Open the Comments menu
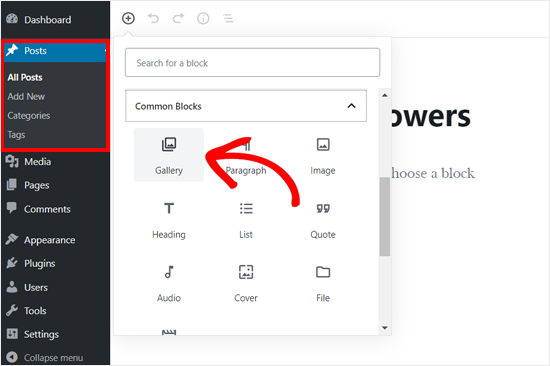The image size is (550, 366). click(x=55, y=209)
